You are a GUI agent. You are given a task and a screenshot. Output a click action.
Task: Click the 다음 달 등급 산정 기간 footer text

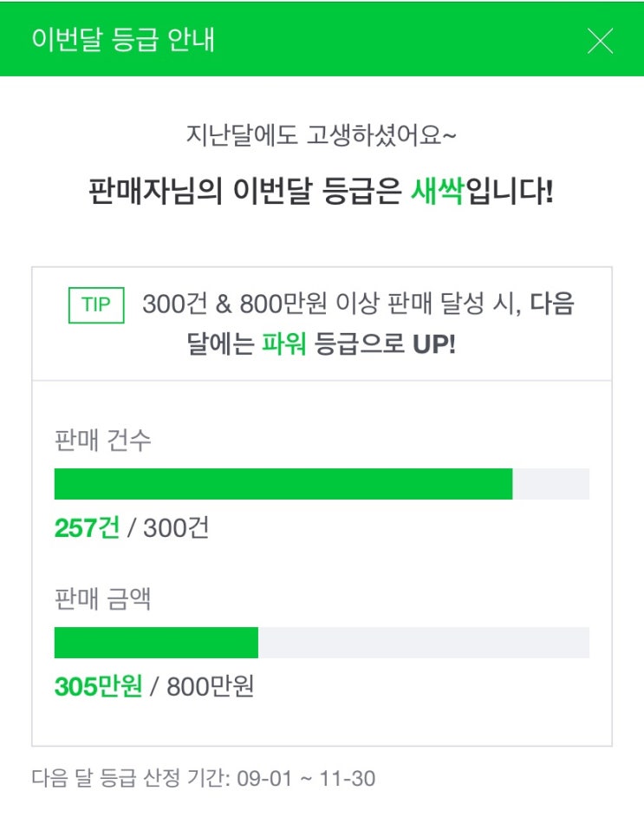tap(203, 779)
